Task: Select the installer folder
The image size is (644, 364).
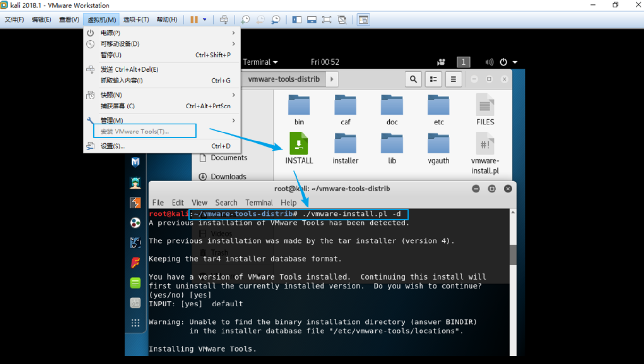Action: point(346,148)
